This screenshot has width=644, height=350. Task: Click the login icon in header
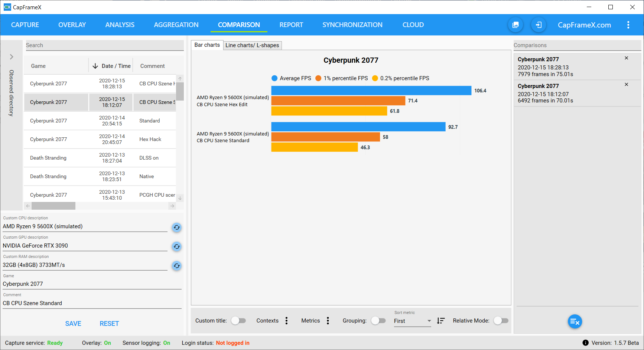[x=539, y=25]
